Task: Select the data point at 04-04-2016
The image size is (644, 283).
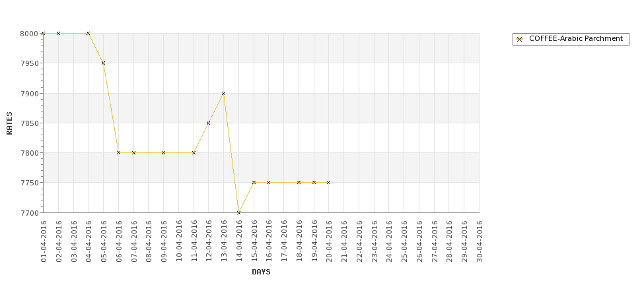Action: (89, 33)
